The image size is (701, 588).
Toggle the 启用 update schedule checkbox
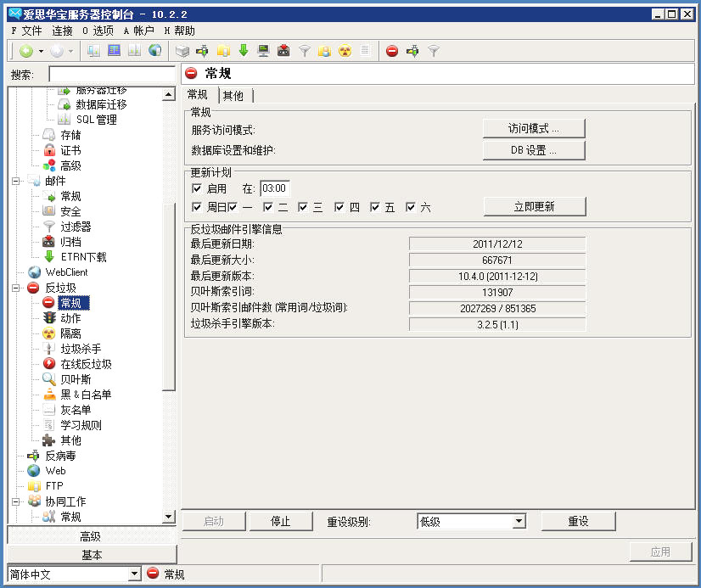(x=196, y=188)
